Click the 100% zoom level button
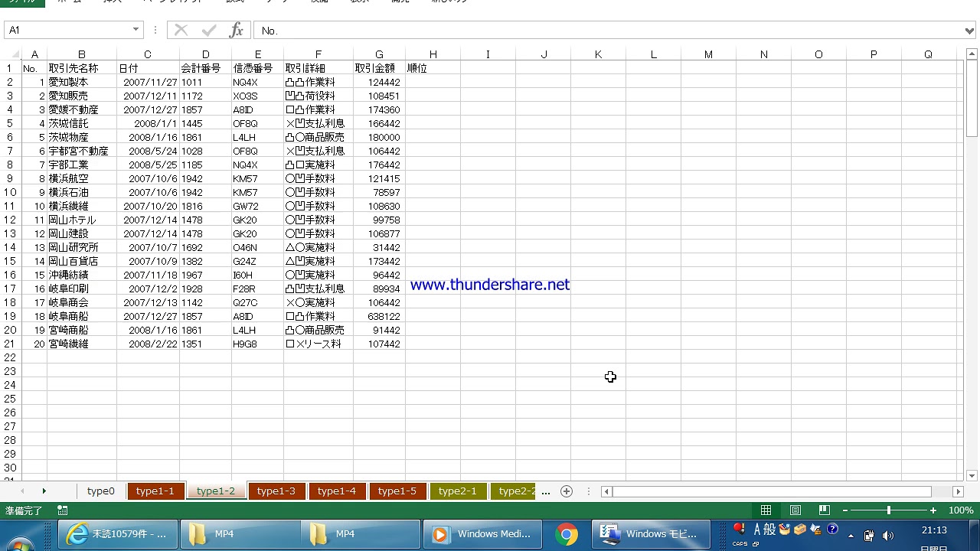 (961, 510)
